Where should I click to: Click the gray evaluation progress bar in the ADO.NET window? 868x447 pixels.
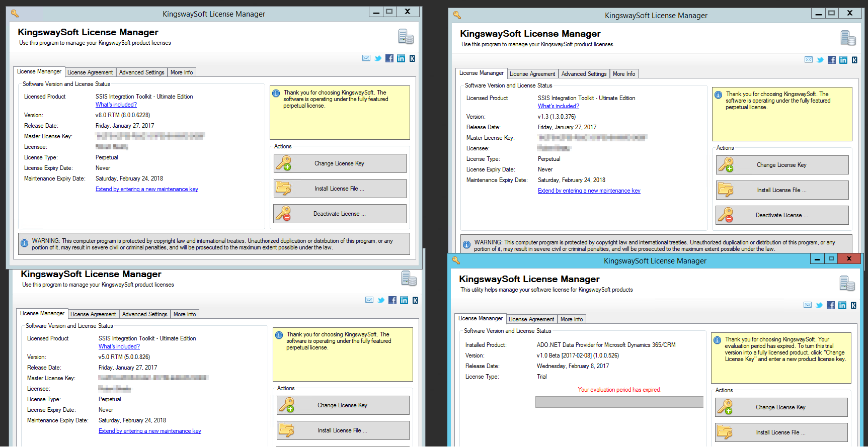click(619, 402)
